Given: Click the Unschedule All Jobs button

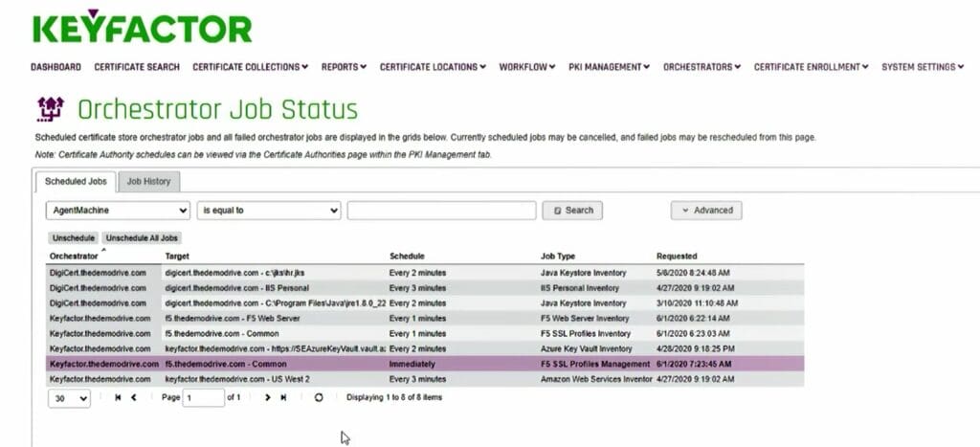Looking at the screenshot, I should coord(142,238).
